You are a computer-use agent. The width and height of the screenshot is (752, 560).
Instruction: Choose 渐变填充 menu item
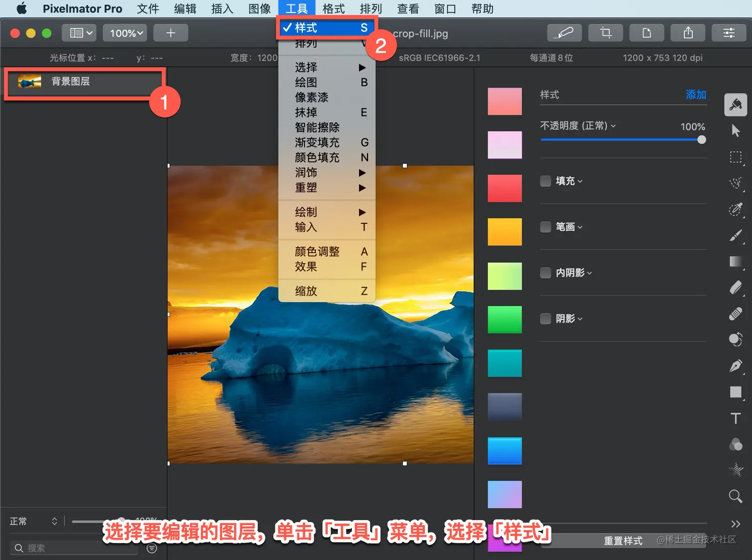tap(327, 142)
